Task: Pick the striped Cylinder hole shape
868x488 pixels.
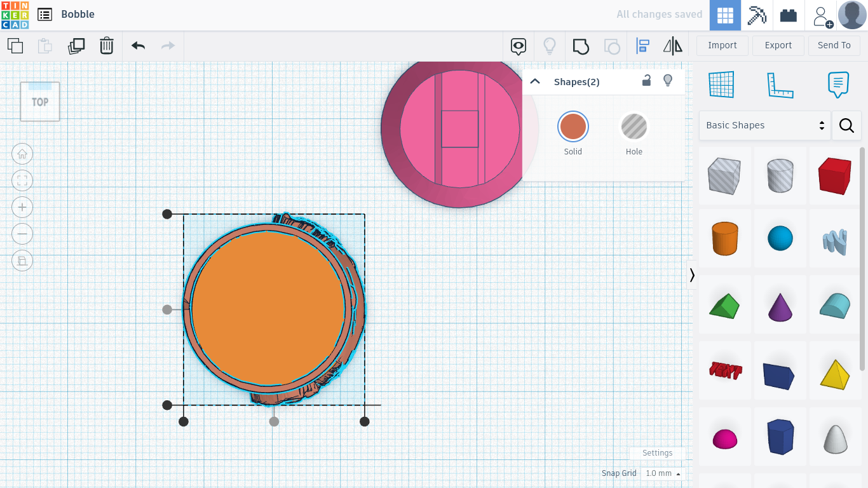Action: (x=780, y=176)
